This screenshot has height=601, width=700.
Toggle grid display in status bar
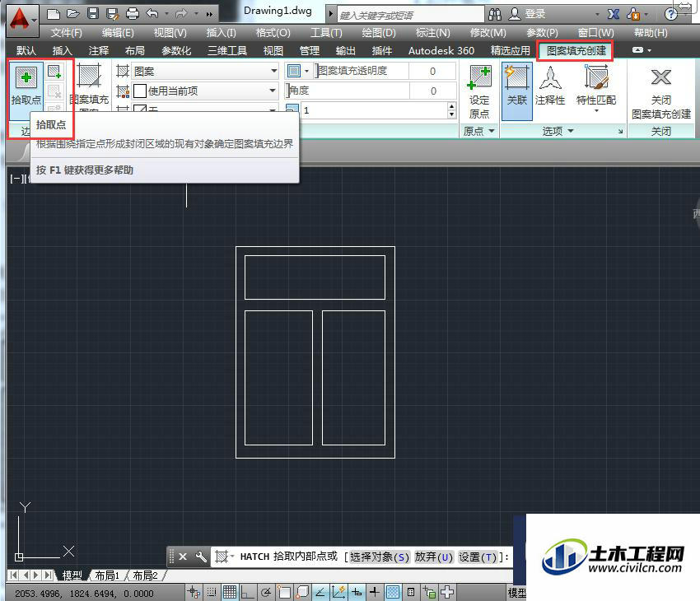point(230,592)
